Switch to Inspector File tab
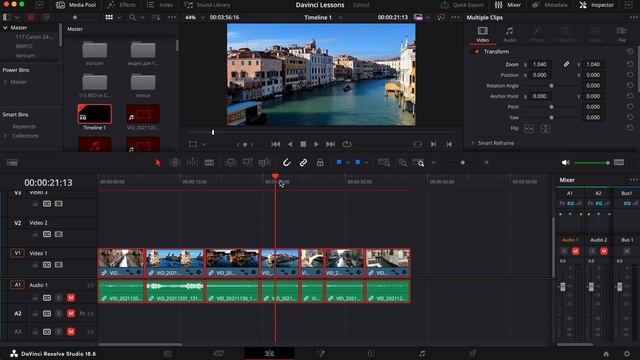Viewport: 640px width, 360px height. (622, 35)
